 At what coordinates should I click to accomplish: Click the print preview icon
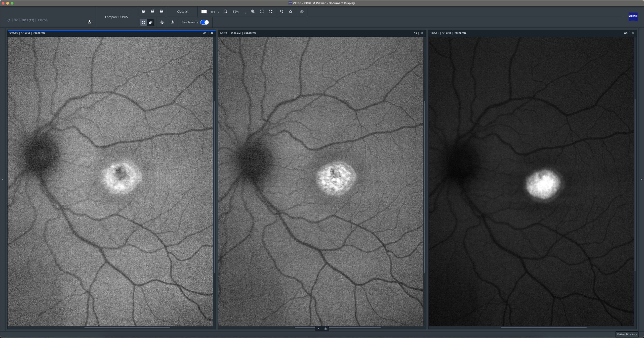click(x=152, y=11)
